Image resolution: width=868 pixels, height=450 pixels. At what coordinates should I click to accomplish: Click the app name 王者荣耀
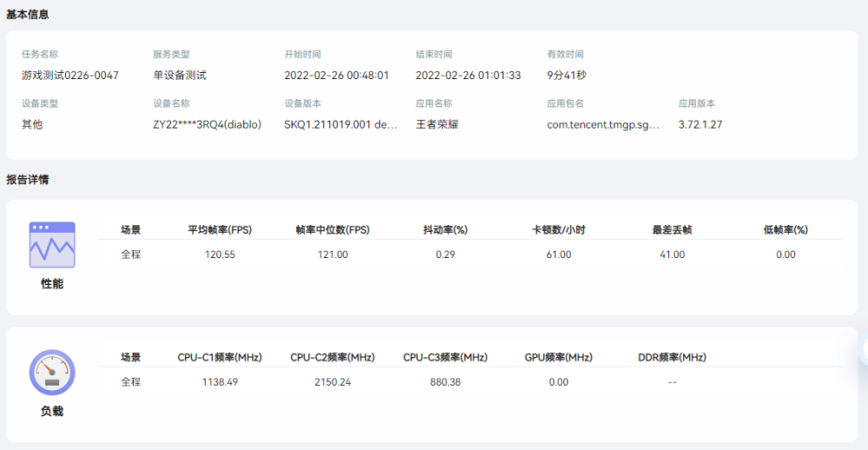coord(437,125)
